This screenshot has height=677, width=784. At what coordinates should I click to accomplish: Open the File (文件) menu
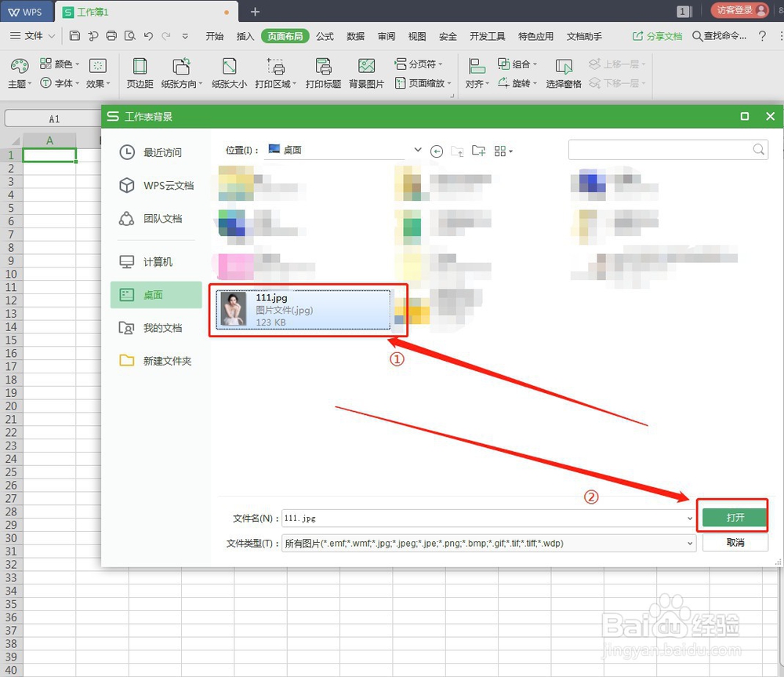point(32,36)
